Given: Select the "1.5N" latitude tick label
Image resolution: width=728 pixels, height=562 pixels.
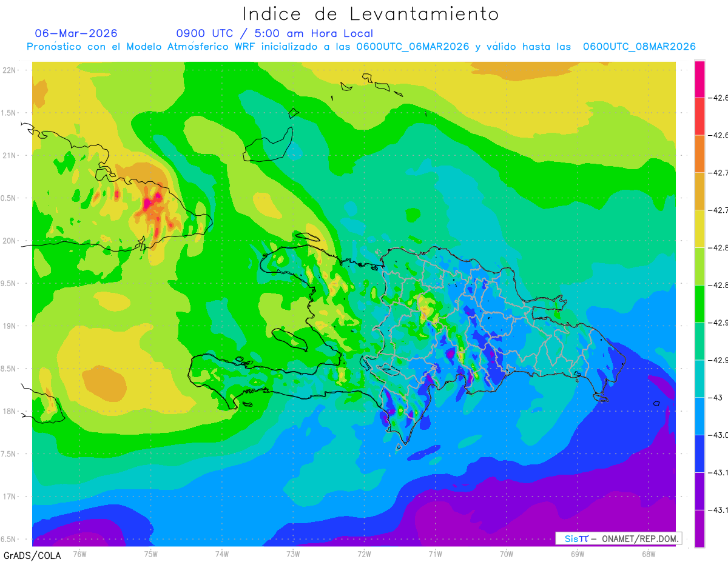Looking at the screenshot, I should tap(9, 113).
